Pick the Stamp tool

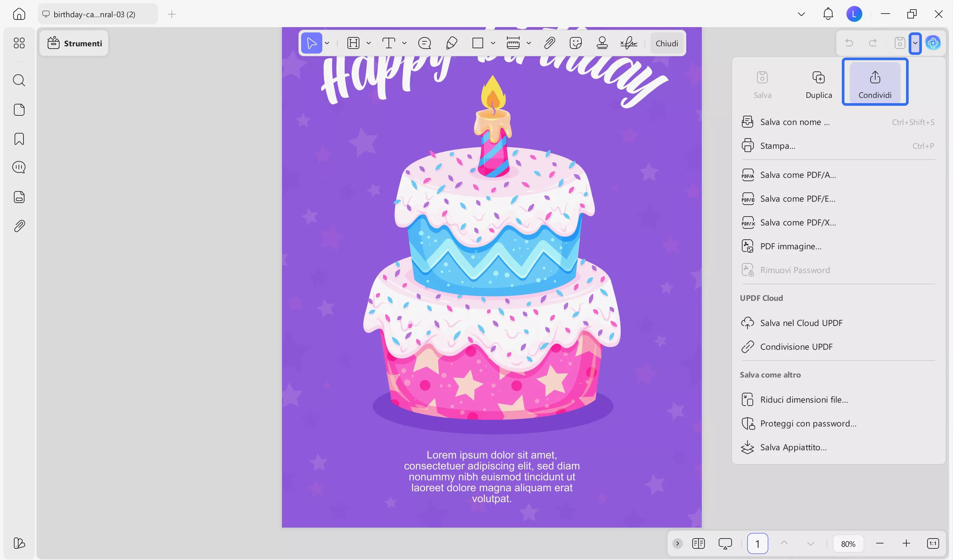point(602,43)
